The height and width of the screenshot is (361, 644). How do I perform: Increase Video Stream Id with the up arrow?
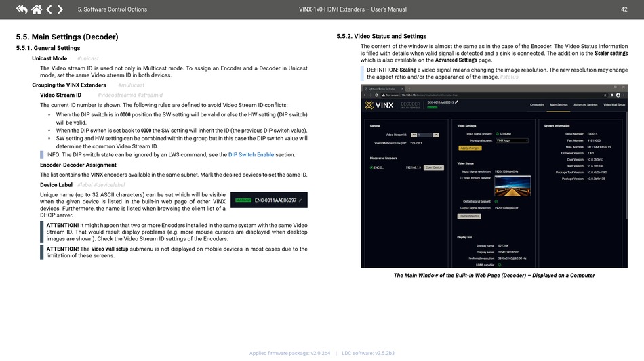click(x=436, y=135)
